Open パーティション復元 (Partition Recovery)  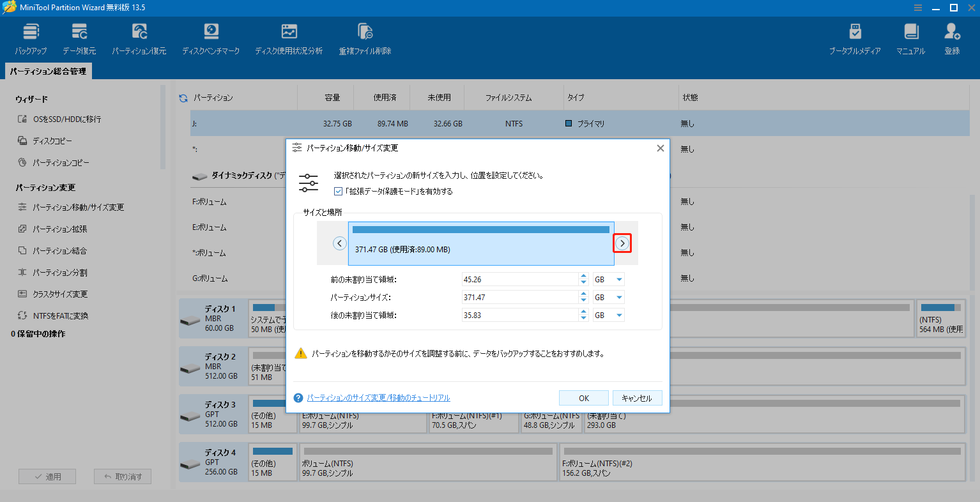coord(139,37)
